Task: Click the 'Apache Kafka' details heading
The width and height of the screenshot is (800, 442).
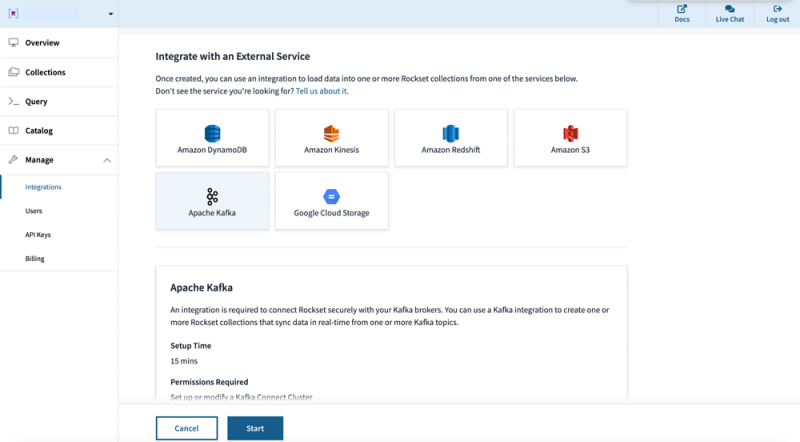Action: click(x=202, y=287)
